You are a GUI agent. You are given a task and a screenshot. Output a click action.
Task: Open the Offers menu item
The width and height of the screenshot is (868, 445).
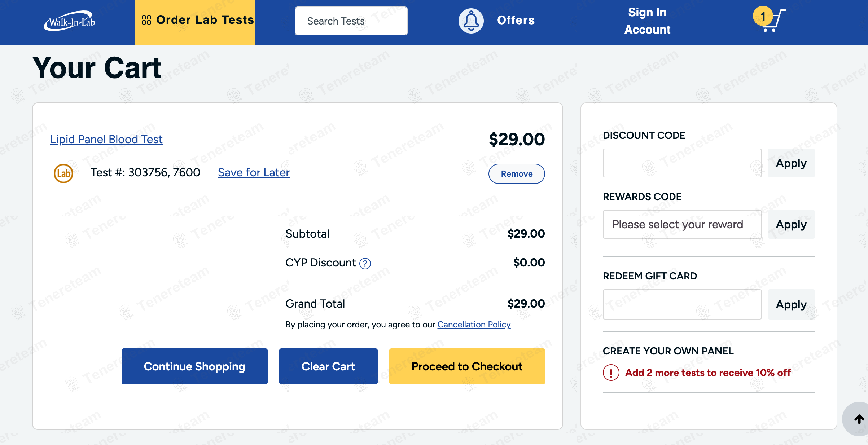pos(516,21)
